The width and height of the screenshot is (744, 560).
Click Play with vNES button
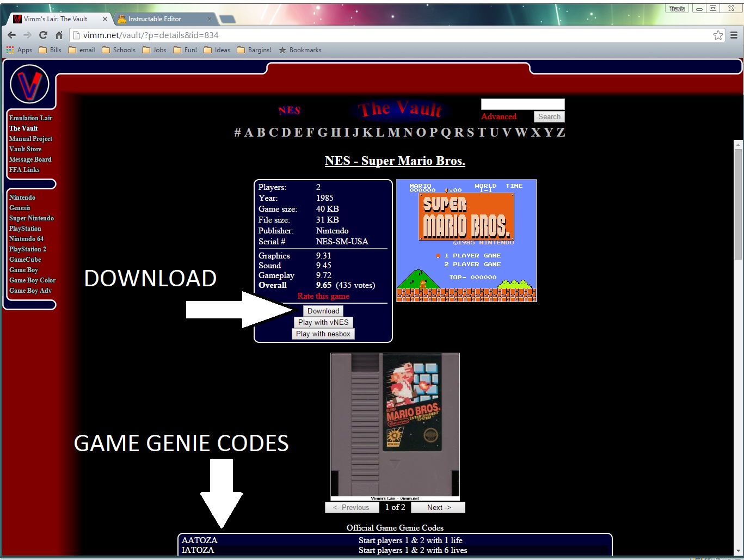click(323, 322)
